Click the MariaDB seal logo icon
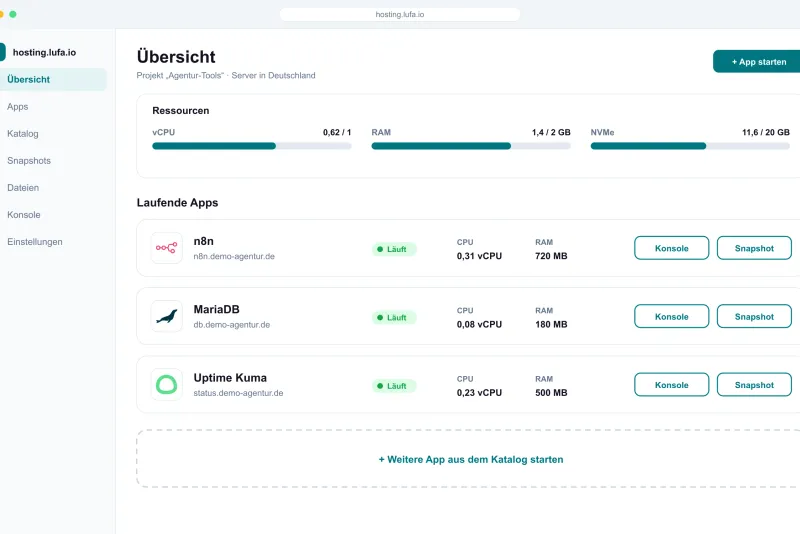This screenshot has width=800, height=534. (166, 316)
